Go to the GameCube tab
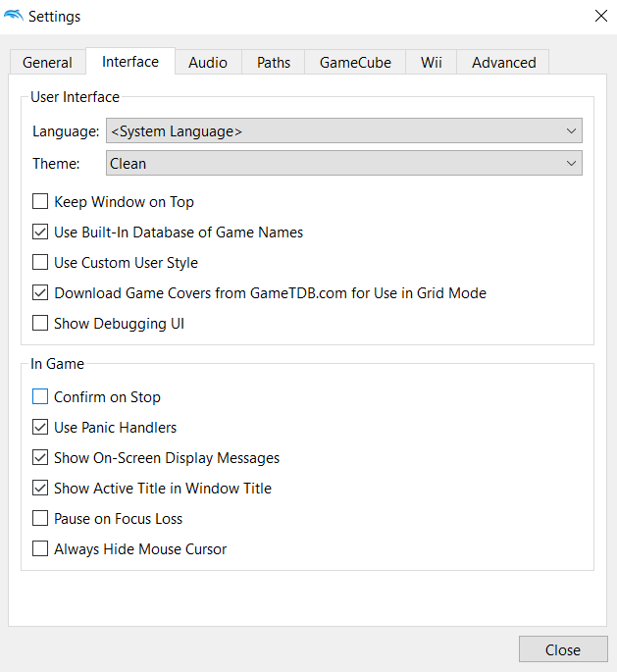The height and width of the screenshot is (672, 617). pos(355,62)
